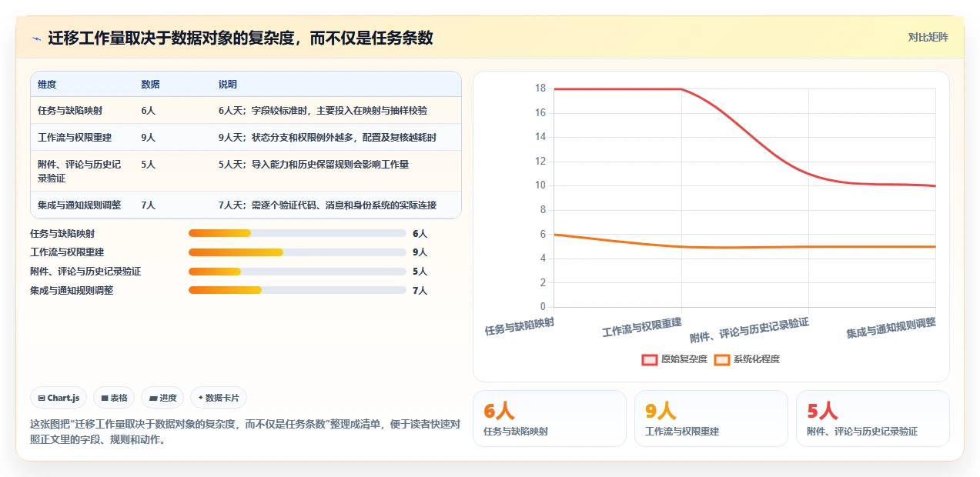This screenshot has width=980, height=477.
Task: Click chart x-axis label 集成与通知规则调整
Action: (x=891, y=329)
